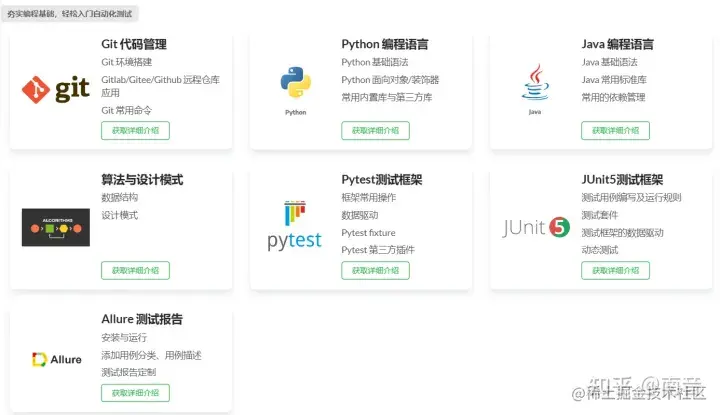Click the text "设计模式" under algorithms
The image size is (720, 415).
pyautogui.click(x=119, y=215)
